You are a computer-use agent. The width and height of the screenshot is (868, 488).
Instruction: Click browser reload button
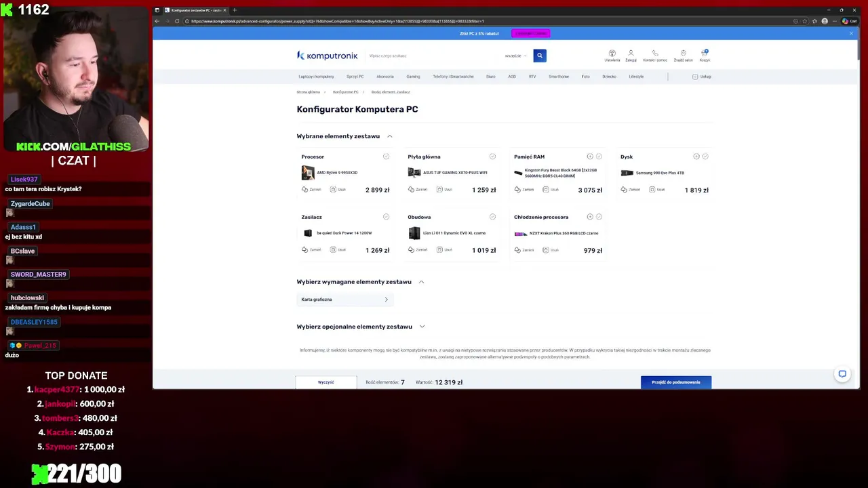click(x=177, y=21)
